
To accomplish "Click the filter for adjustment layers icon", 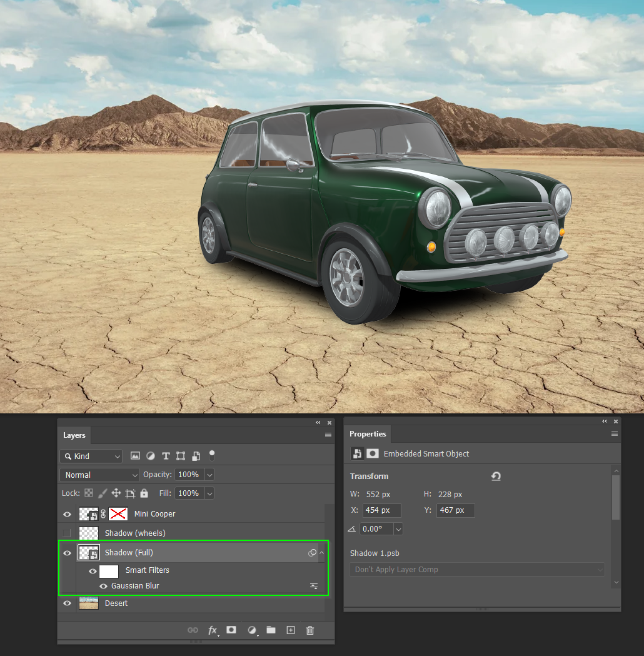I will click(x=150, y=456).
